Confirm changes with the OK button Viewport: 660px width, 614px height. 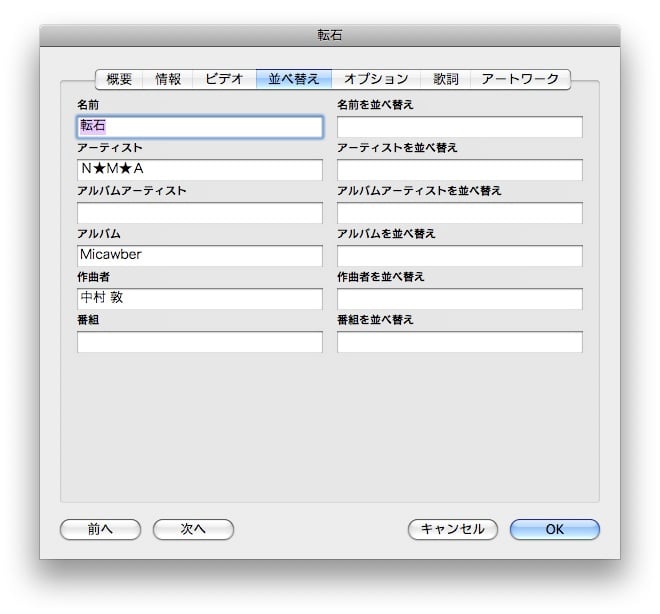tap(554, 529)
